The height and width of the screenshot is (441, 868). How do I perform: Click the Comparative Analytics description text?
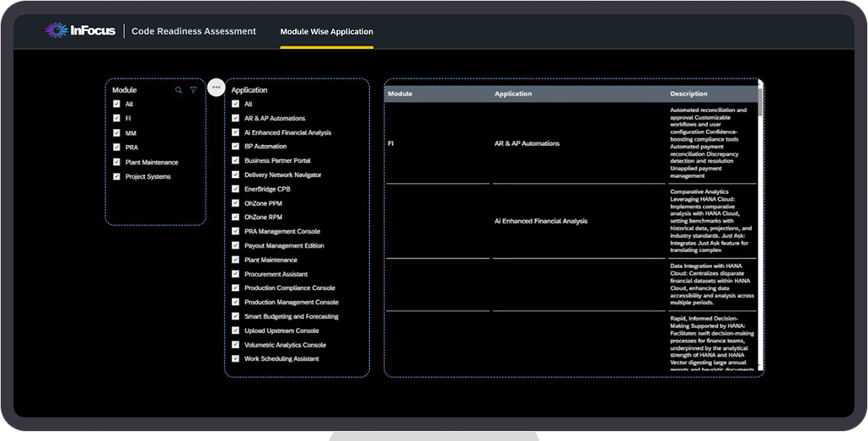point(711,221)
